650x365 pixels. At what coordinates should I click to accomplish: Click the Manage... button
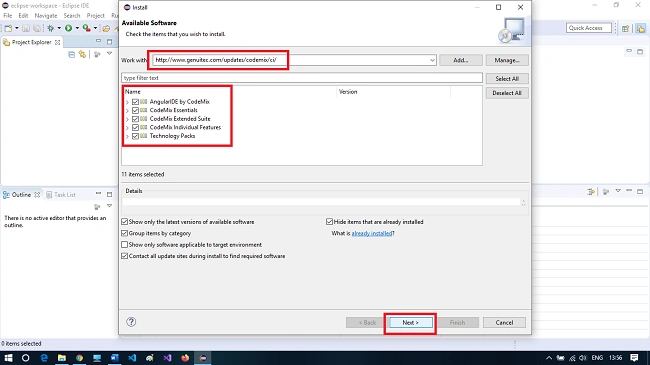coord(507,60)
